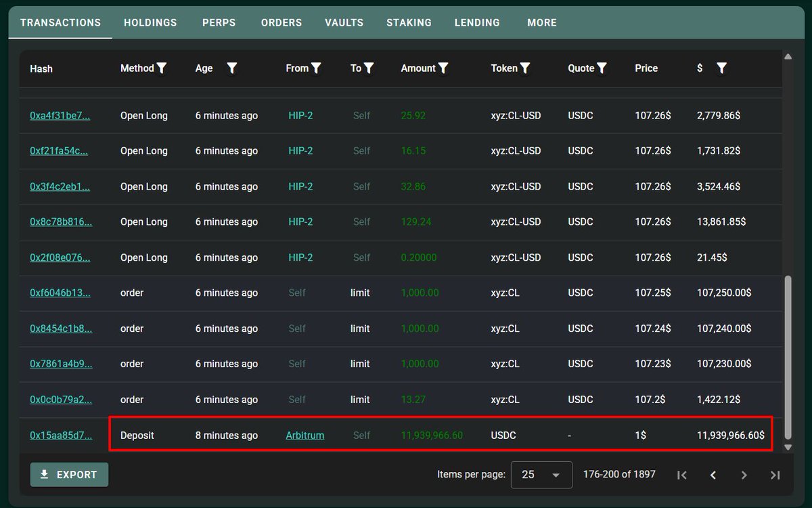Click the Quote column filter icon
This screenshot has width=812, height=508.
[602, 68]
